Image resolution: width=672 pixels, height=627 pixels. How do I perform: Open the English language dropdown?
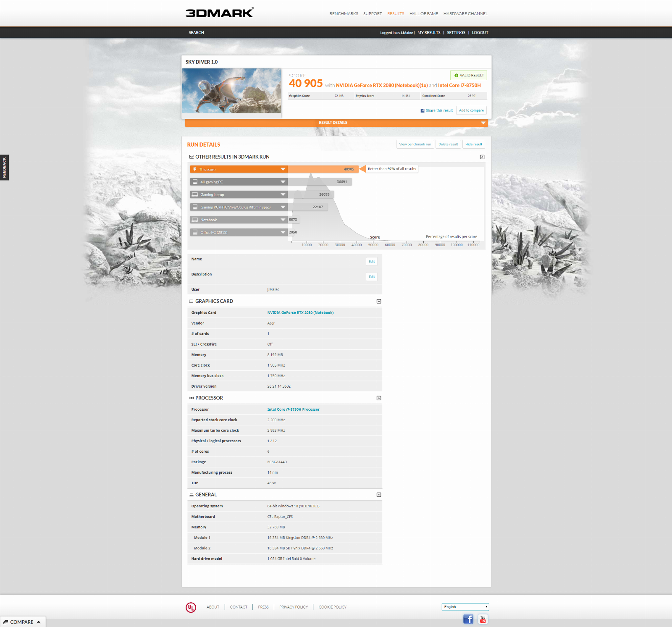[465, 607]
